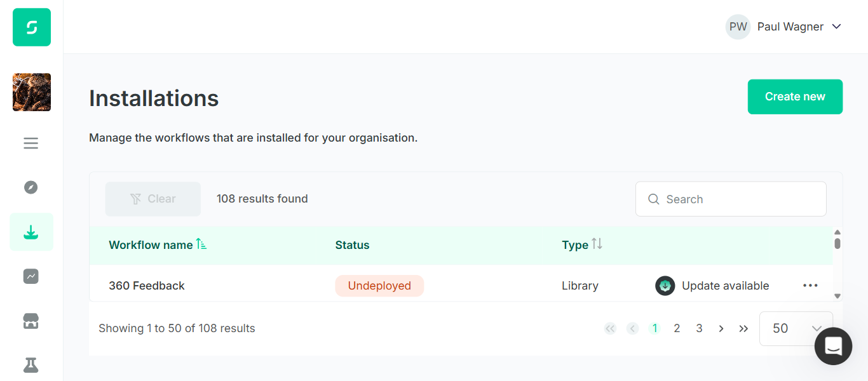Click the Installations page heading
The height and width of the screenshot is (381, 868).
pos(154,98)
